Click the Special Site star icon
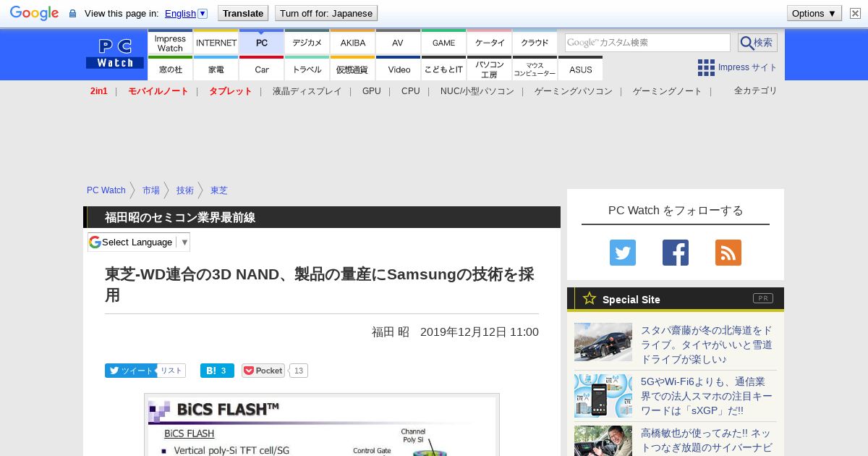 coord(590,298)
